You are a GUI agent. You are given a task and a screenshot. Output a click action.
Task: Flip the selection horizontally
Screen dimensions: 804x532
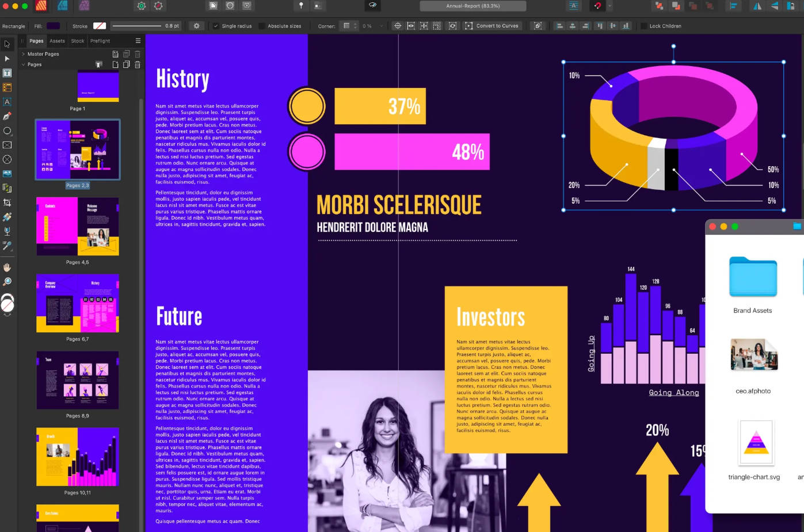pos(756,6)
